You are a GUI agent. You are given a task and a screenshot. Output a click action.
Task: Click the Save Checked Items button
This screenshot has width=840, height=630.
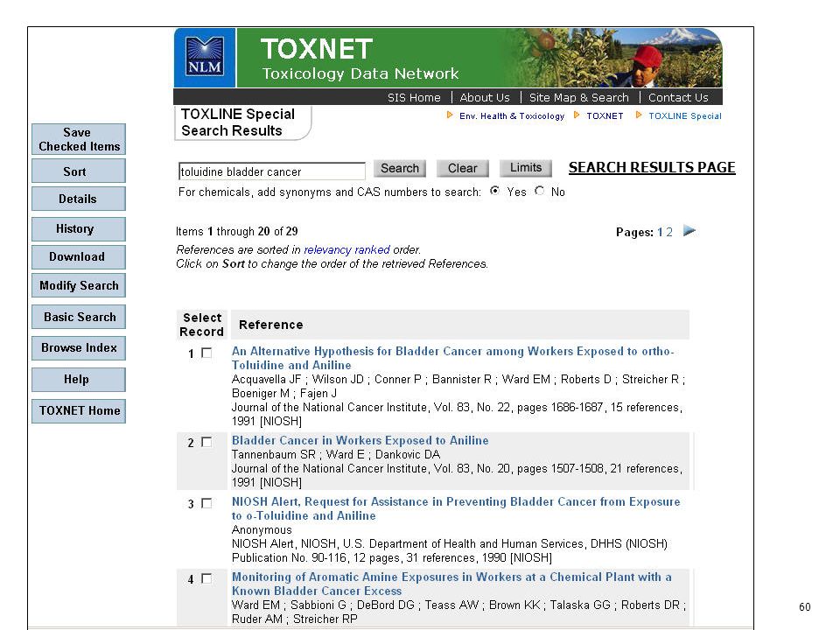(x=79, y=139)
